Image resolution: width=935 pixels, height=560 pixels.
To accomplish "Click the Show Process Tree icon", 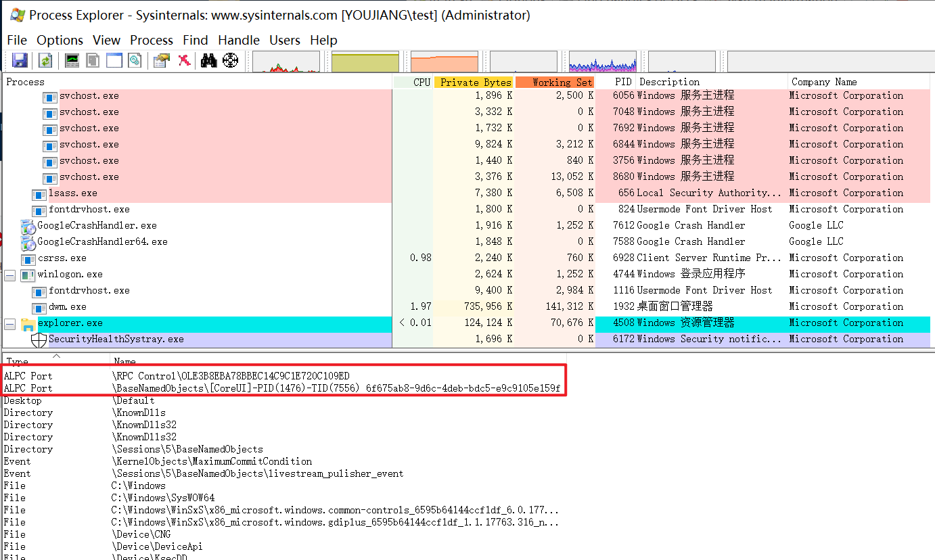I will coord(93,60).
